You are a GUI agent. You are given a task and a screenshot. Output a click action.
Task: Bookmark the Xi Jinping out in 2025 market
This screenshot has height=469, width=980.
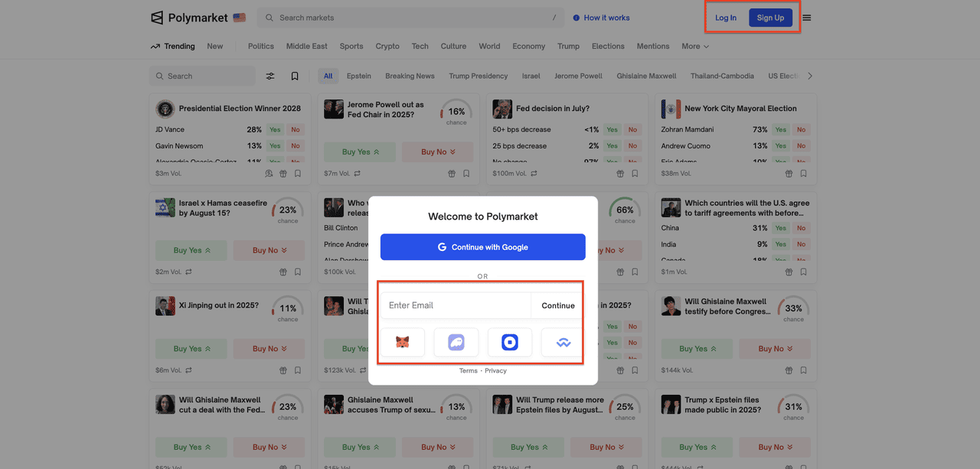[298, 370]
